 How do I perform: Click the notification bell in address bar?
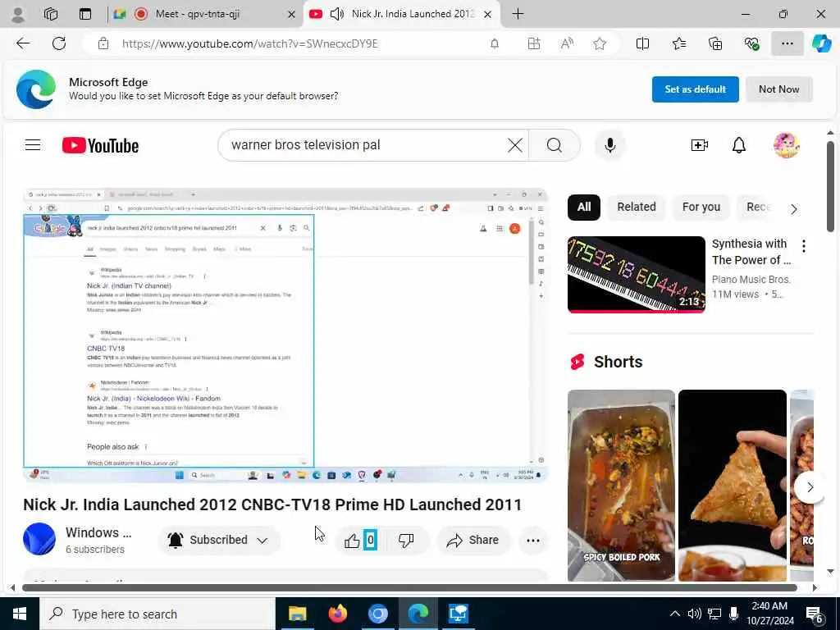495,43
